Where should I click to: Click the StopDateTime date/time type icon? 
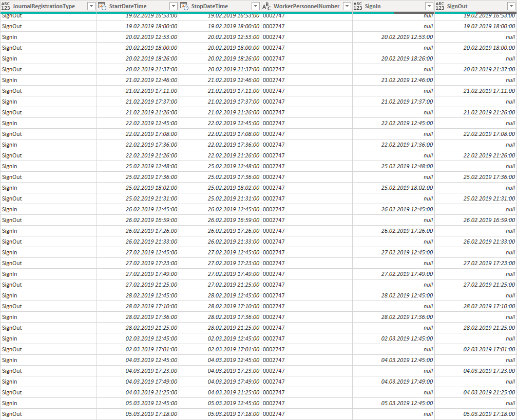(x=184, y=6)
